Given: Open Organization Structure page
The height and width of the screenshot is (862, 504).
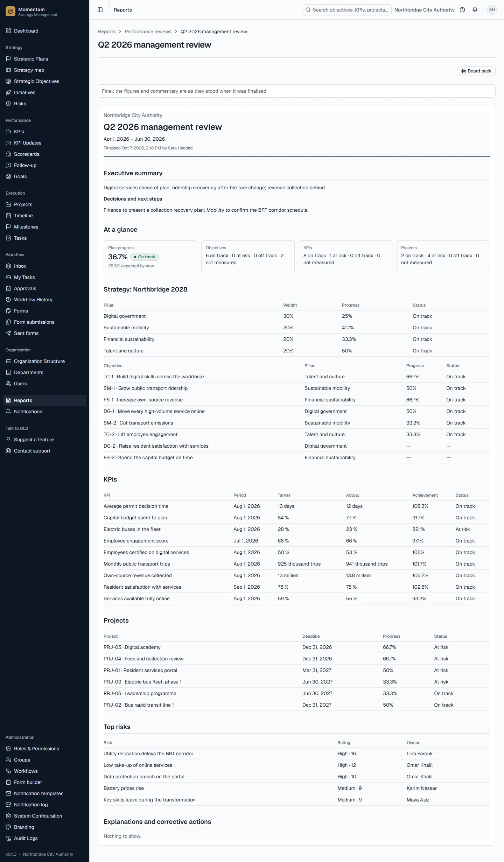Looking at the screenshot, I should pos(44,361).
